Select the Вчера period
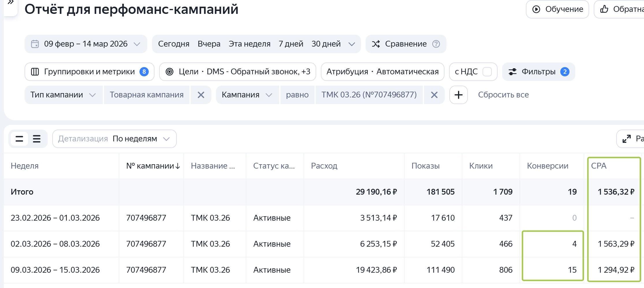 [209, 44]
